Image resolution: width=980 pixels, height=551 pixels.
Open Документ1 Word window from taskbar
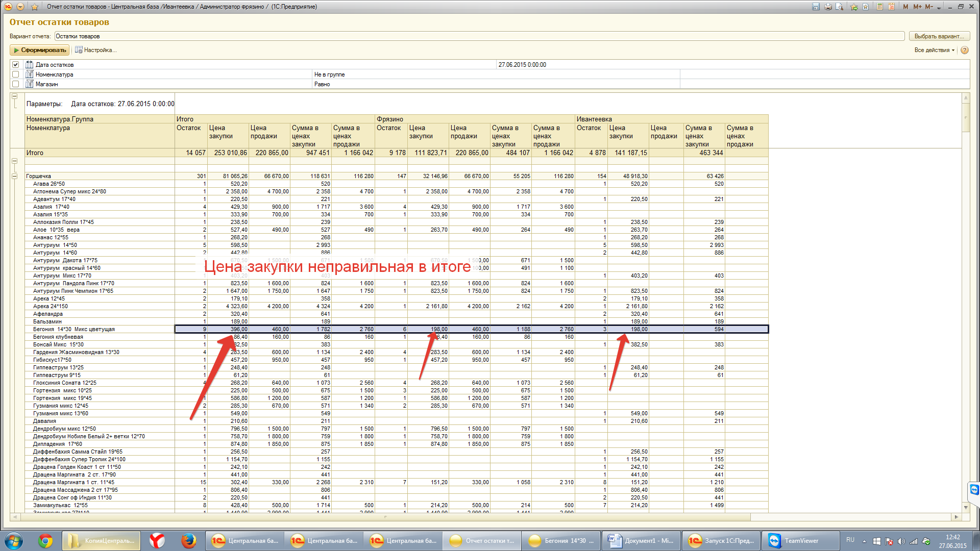(641, 541)
